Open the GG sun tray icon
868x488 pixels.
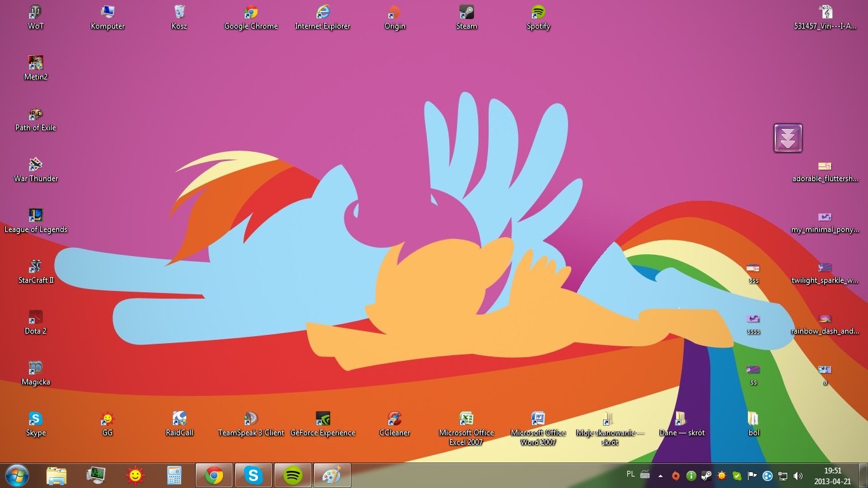click(x=722, y=475)
